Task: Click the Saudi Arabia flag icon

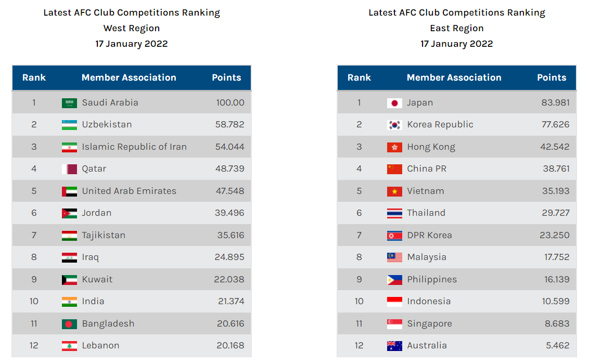Action: pyautogui.click(x=69, y=103)
